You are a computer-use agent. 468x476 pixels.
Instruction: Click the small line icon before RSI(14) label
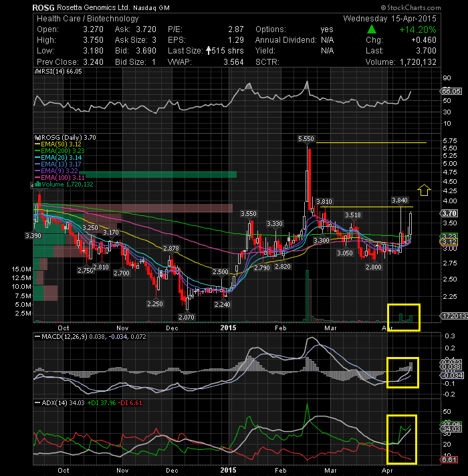pyautogui.click(x=37, y=72)
